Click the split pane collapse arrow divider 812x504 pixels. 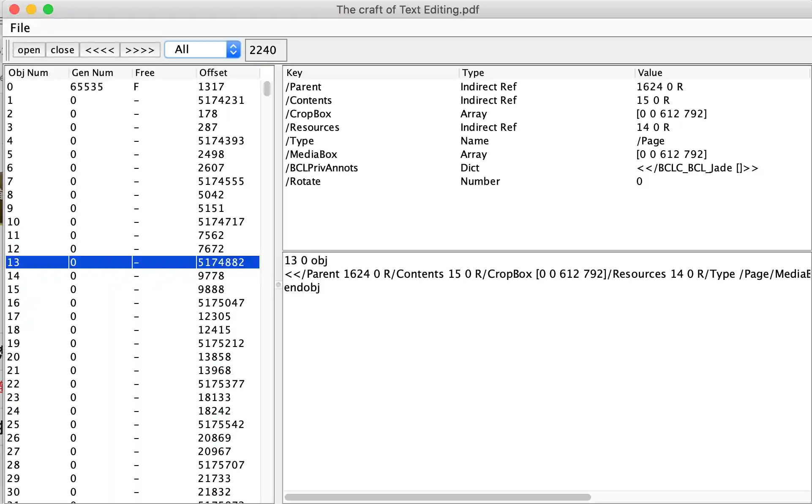[x=278, y=285]
